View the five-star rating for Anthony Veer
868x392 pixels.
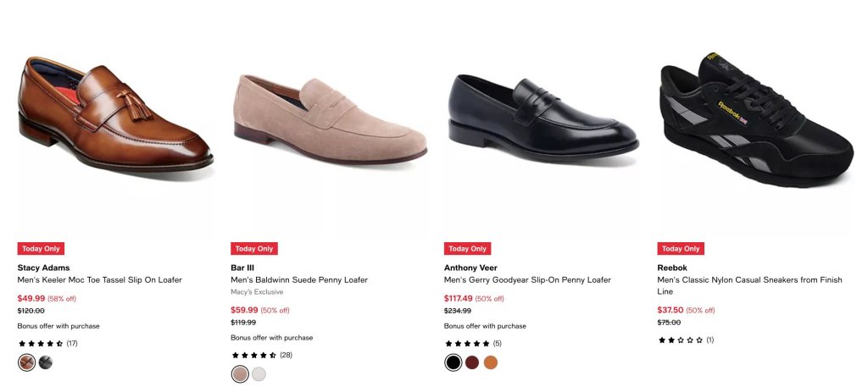point(473,344)
